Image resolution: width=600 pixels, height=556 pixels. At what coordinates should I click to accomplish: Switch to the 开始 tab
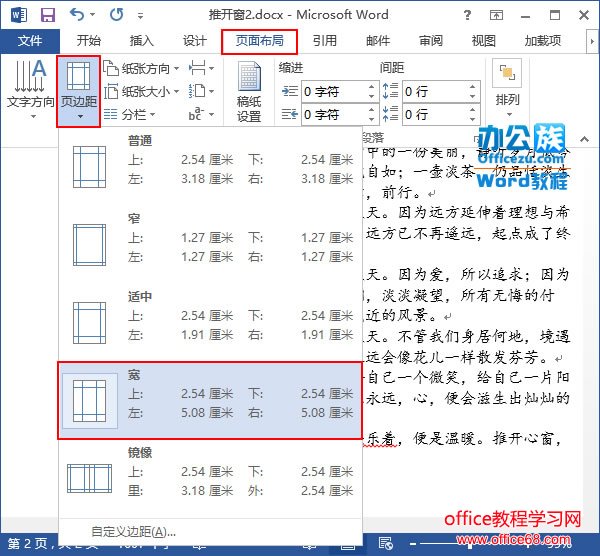(88, 41)
